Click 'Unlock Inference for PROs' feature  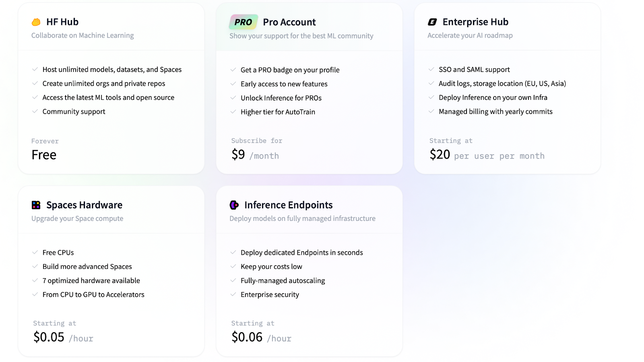281,98
